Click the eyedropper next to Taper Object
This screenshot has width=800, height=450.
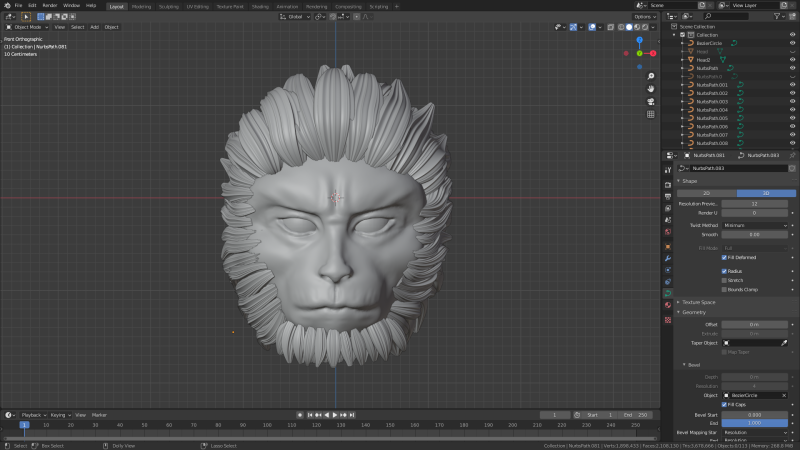785,343
